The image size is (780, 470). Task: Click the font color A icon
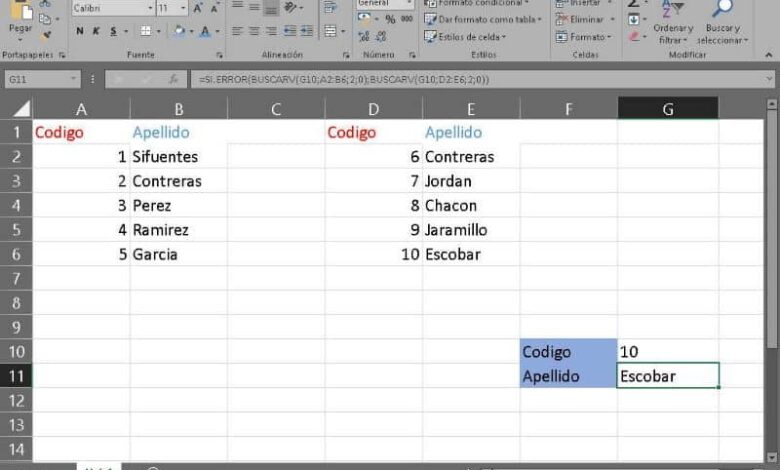205,31
